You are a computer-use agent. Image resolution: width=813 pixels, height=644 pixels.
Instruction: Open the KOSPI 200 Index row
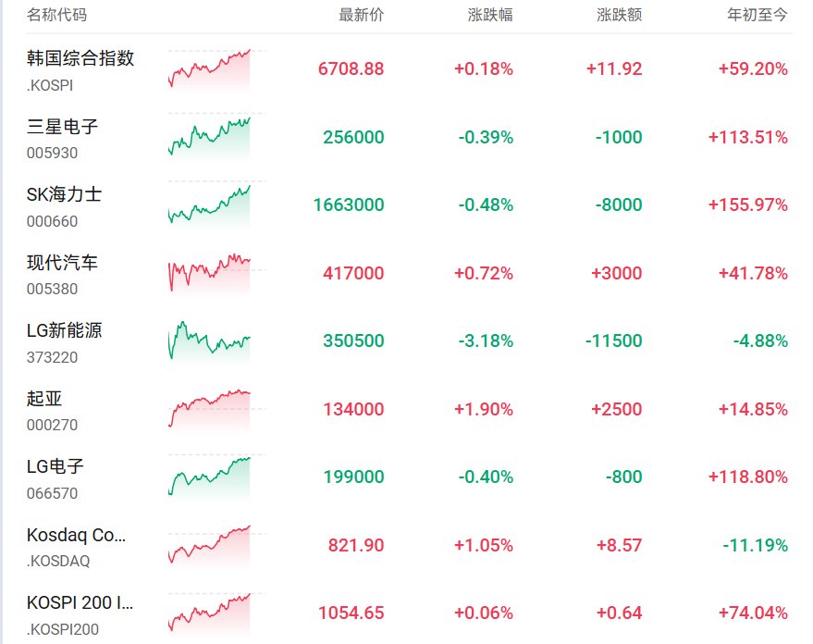(x=409, y=613)
